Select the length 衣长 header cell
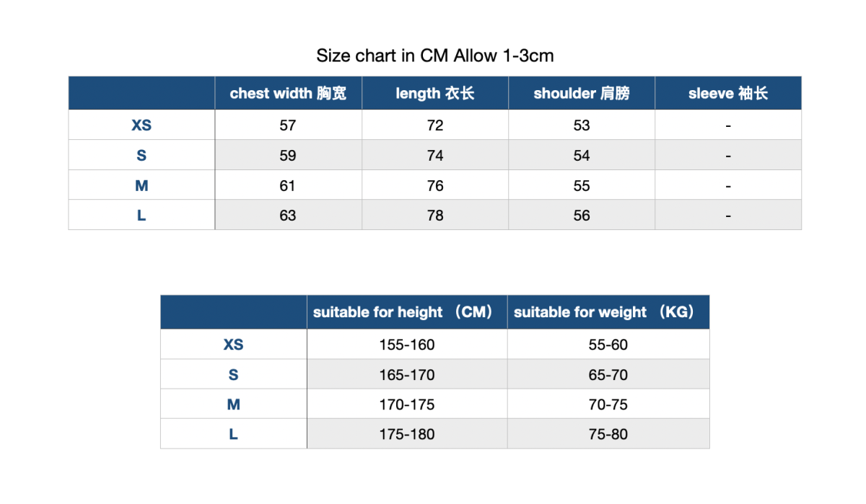Screen dimensions: 866x504 coord(435,93)
